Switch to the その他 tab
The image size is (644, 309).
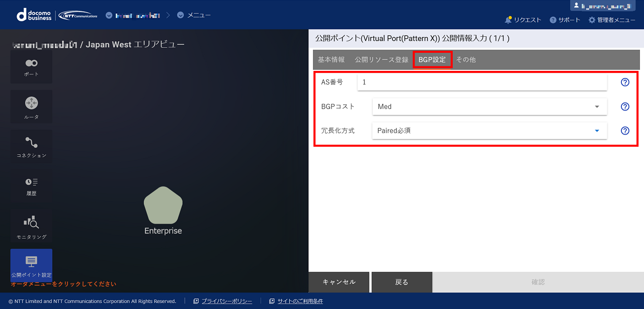[x=466, y=59]
